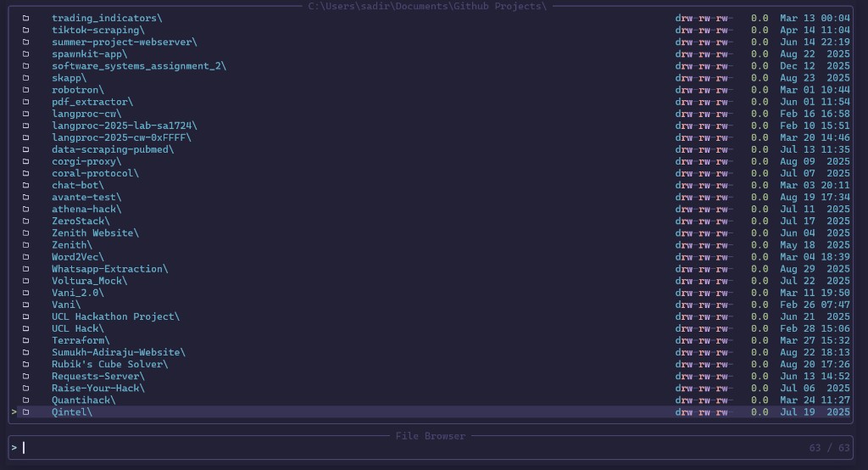Click date Dec 12 2025 of software_systems_assignment_2
The width and height of the screenshot is (868, 470).
point(815,66)
